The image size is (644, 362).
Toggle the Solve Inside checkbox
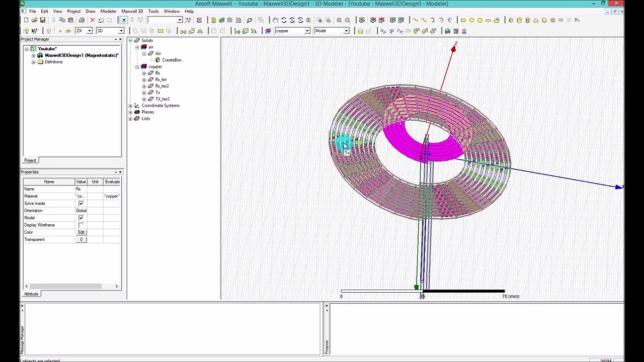pos(81,204)
